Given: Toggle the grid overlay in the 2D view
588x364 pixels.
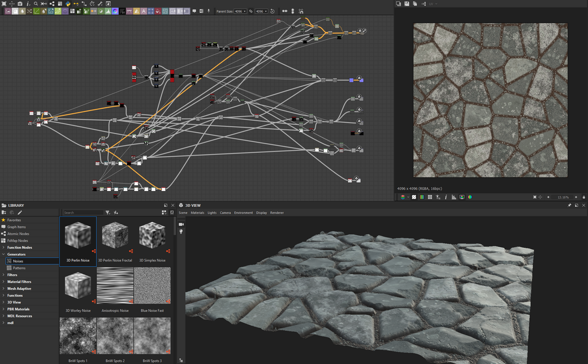Looking at the screenshot, I should tap(429, 197).
